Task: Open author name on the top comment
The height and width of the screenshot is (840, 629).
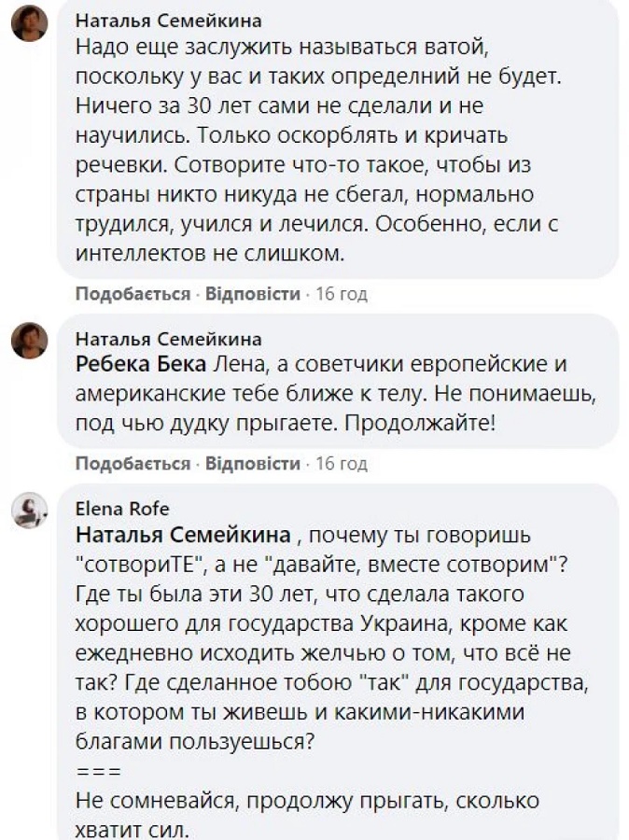Action: pos(168,21)
